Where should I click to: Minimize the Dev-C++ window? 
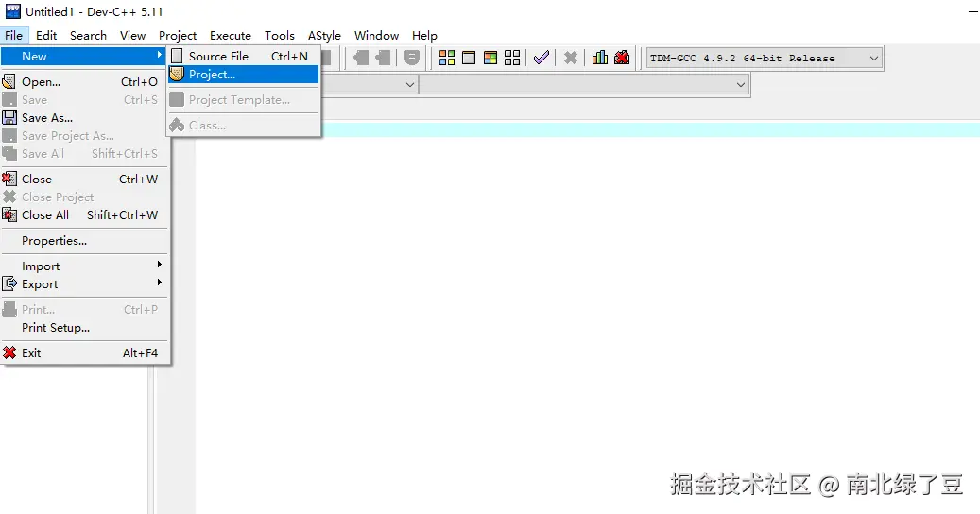[x=971, y=11]
